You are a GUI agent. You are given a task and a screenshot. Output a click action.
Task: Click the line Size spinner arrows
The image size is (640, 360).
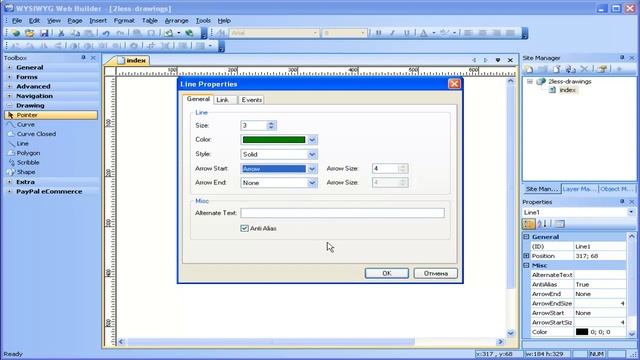click(271, 126)
